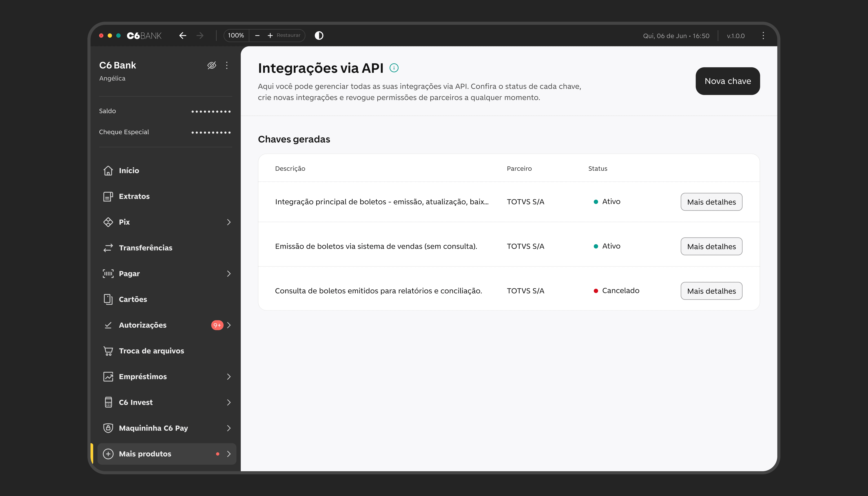Click the back arrow in the title bar
The image size is (868, 496).
coord(183,35)
